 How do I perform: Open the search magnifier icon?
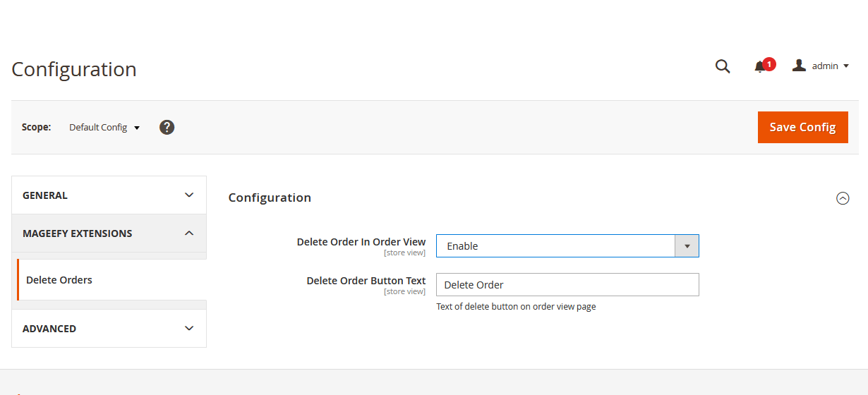[723, 66]
